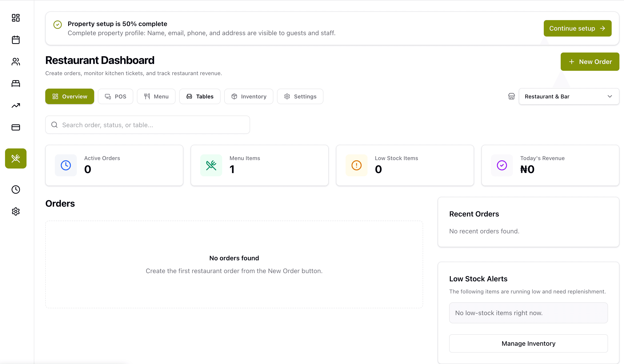Open the dashboard grid icon in sidebar
Viewport: 624px width, 364px height.
[x=16, y=18]
